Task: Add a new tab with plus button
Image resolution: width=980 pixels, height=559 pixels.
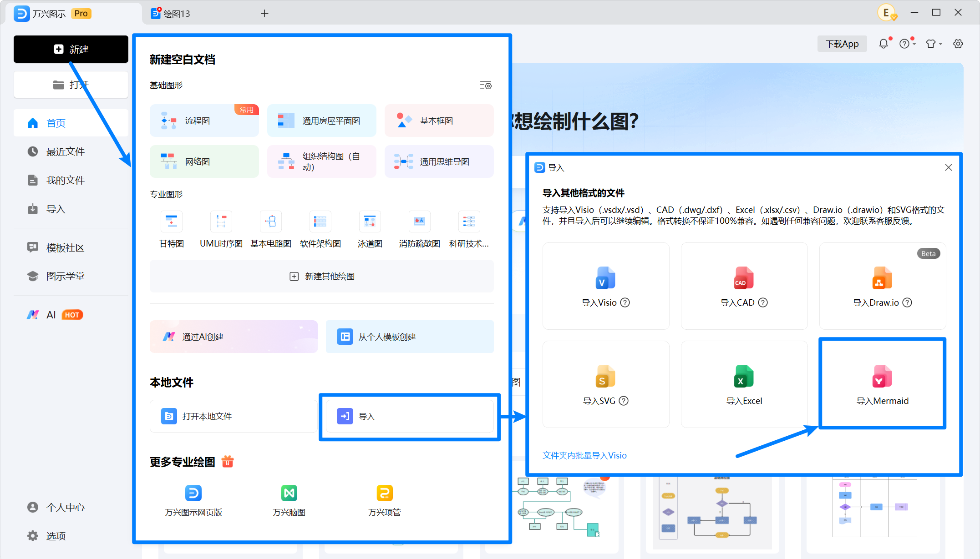Action: click(264, 13)
